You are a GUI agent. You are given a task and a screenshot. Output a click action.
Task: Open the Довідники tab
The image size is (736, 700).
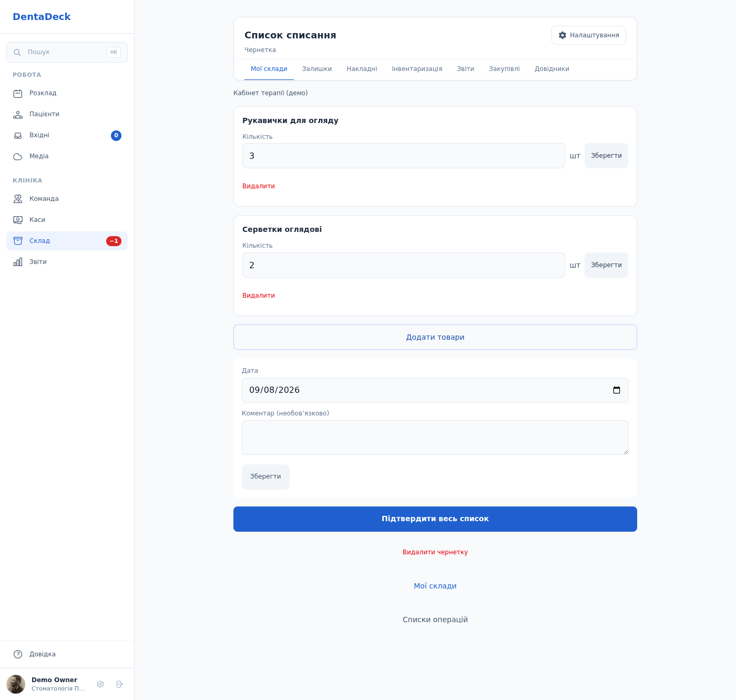point(552,69)
